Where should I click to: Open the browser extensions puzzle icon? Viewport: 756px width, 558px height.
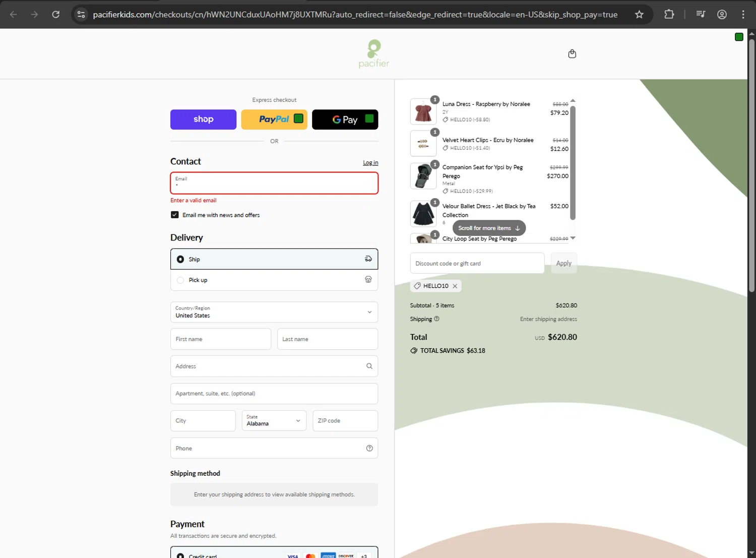(669, 15)
